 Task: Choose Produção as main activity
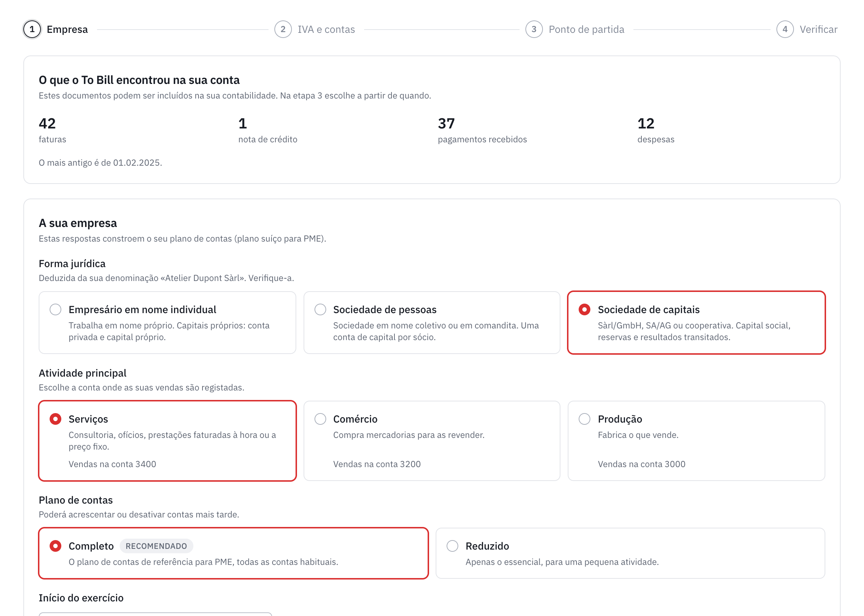[697, 441]
